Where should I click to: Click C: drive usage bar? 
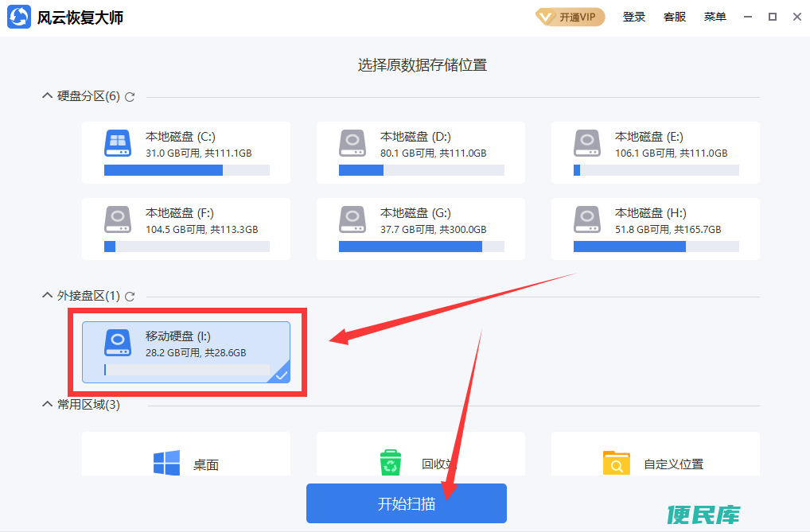186,170
